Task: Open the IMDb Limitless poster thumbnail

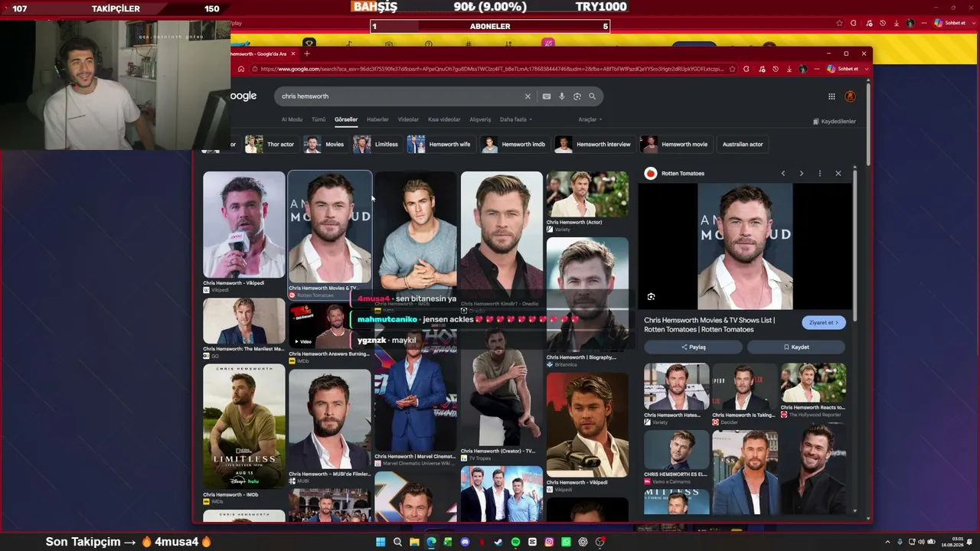Action: [244, 427]
